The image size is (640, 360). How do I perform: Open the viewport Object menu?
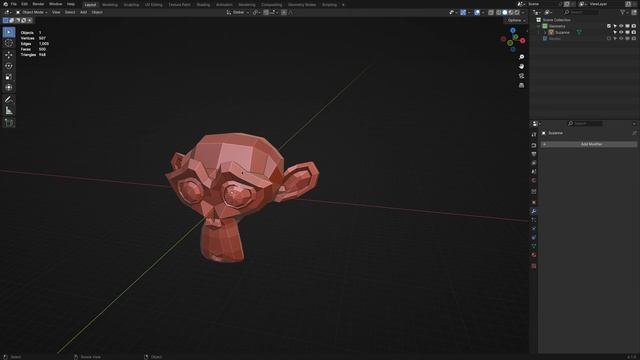pos(97,12)
